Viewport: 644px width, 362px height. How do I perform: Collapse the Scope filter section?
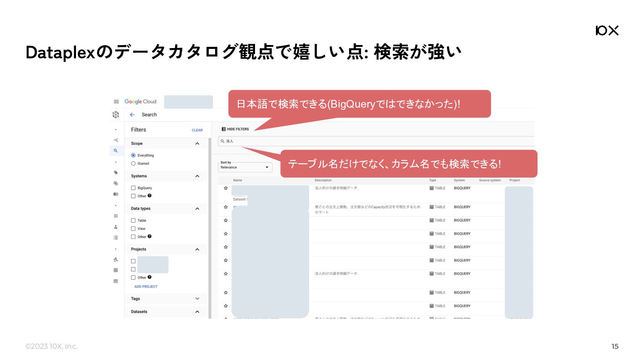pyautogui.click(x=197, y=144)
